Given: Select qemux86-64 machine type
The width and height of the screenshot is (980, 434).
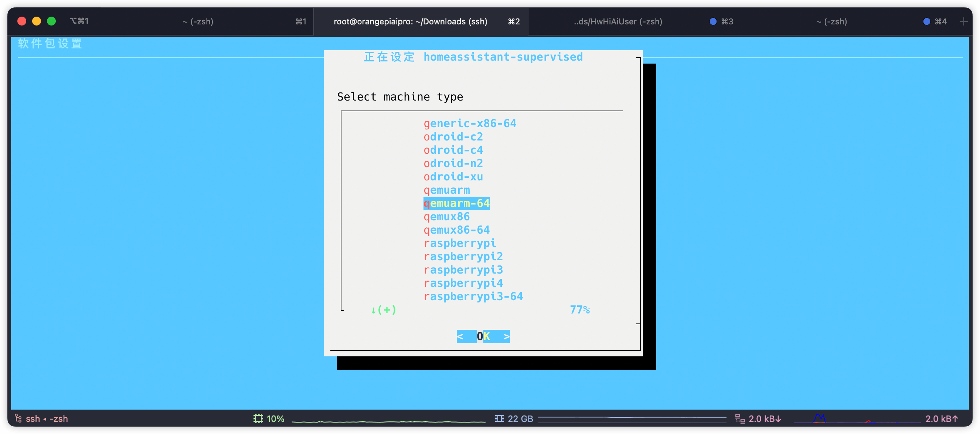Looking at the screenshot, I should (x=456, y=230).
